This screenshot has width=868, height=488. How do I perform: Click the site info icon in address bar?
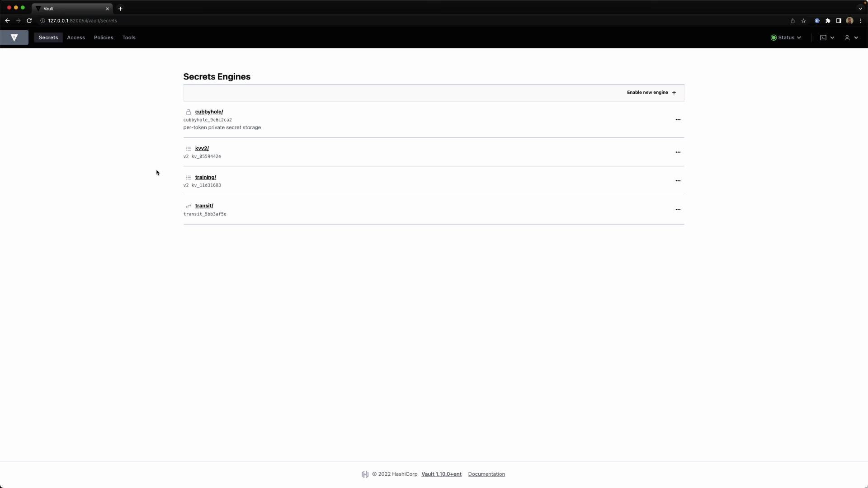tap(42, 21)
